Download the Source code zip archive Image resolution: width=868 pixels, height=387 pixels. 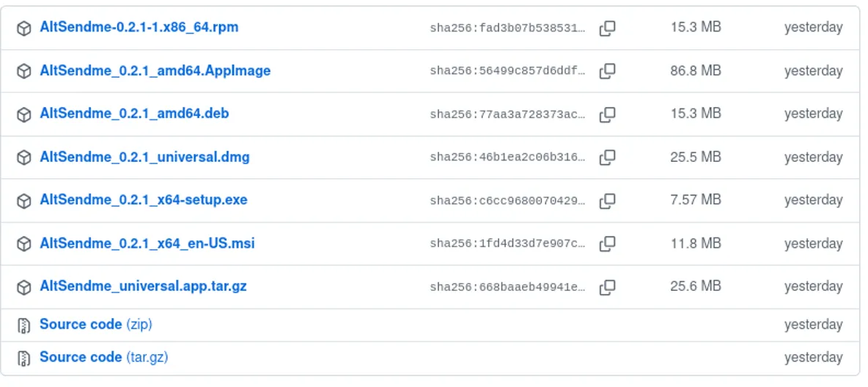point(81,324)
